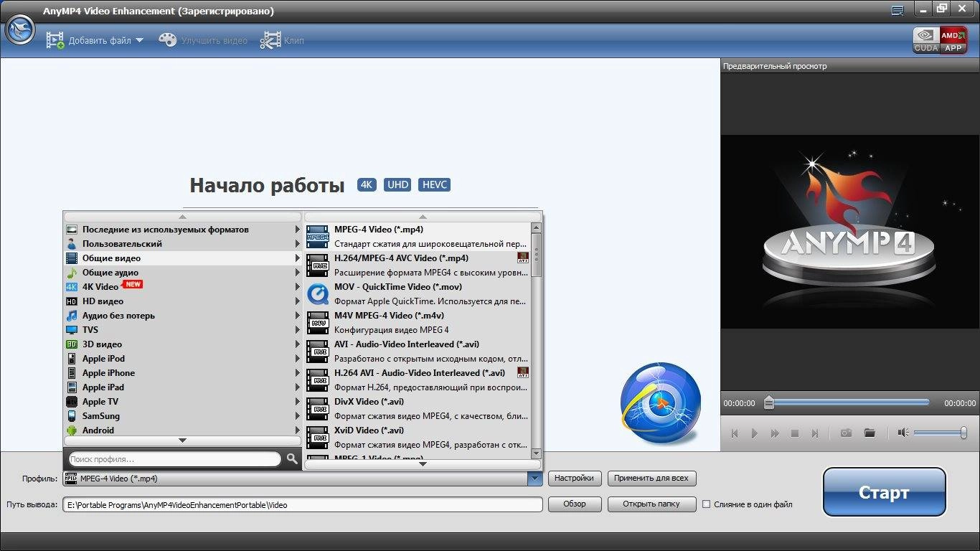Adjust the volume slider in preview
Screen dimensions: 980x551
[941, 433]
